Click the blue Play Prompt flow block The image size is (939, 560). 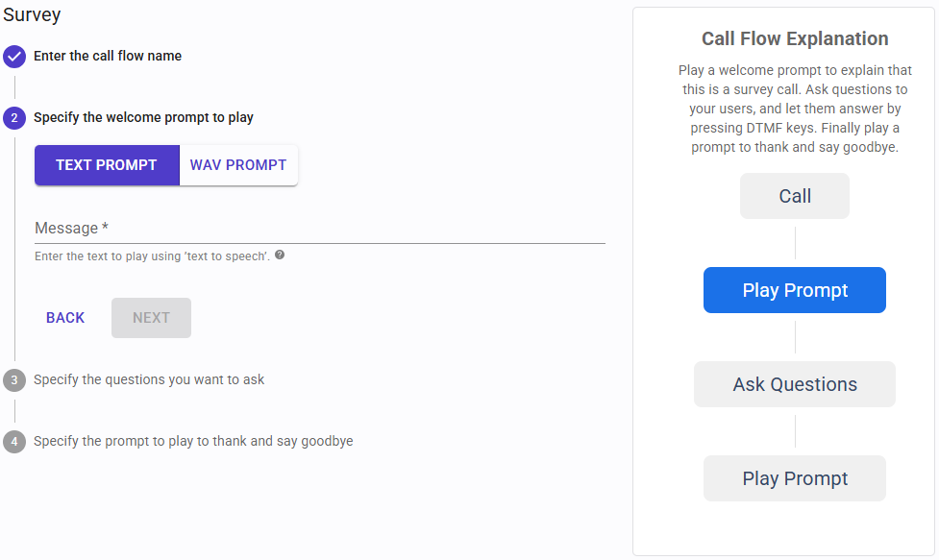pyautogui.click(x=795, y=290)
